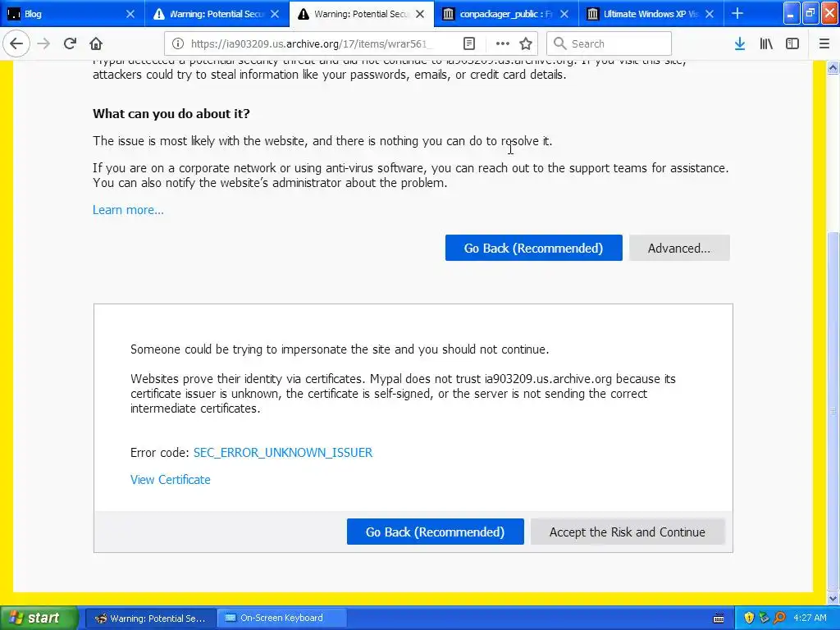Image resolution: width=840 pixels, height=630 pixels.
Task: Close the active Warning tab
Action: (420, 14)
